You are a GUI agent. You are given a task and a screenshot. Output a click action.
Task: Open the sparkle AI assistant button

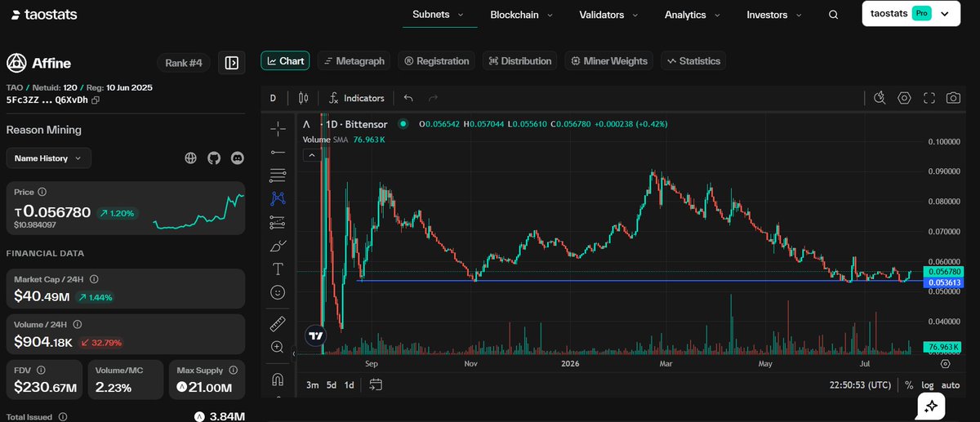(x=930, y=406)
